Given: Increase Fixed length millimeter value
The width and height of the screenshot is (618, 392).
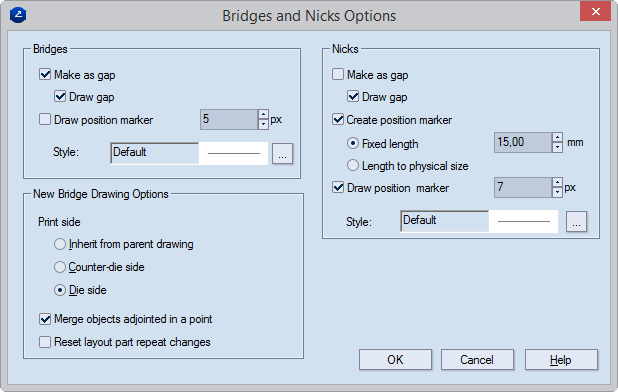Looking at the screenshot, I should [x=557, y=137].
